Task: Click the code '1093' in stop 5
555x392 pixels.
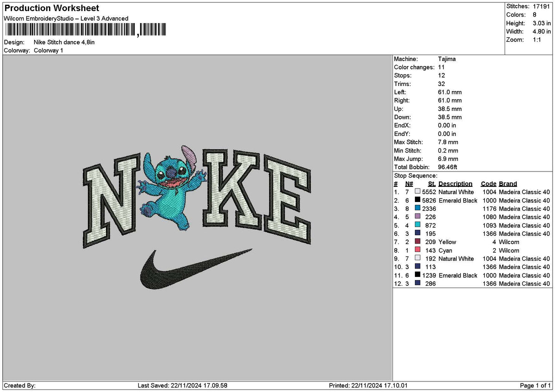Action: coord(489,226)
